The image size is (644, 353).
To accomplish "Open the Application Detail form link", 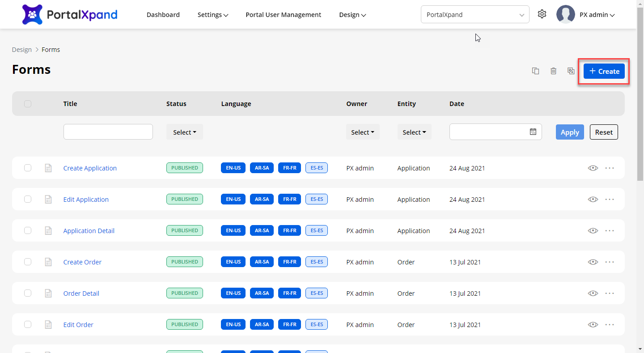I will point(89,231).
